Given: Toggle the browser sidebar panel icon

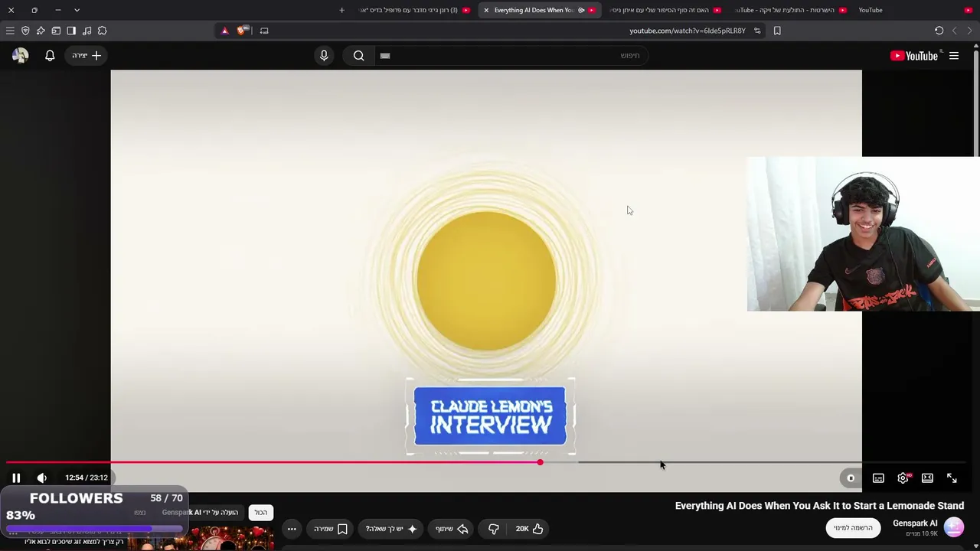Looking at the screenshot, I should tap(71, 31).
